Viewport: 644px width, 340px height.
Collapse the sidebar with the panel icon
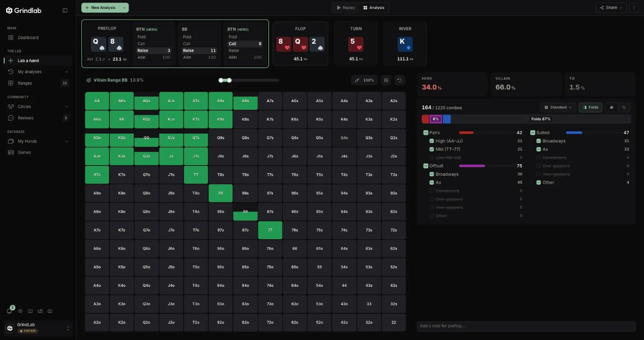coord(65,10)
